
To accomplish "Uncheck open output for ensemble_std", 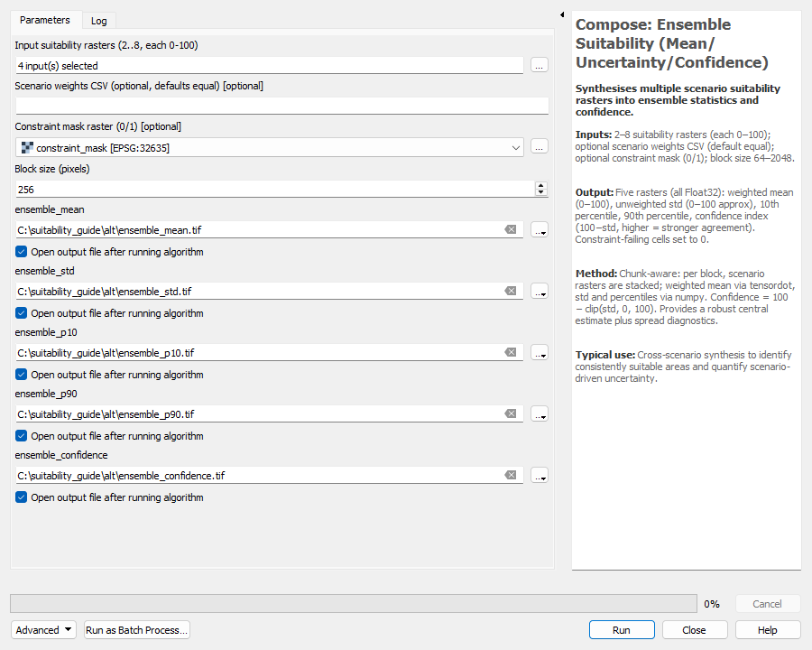I will click(22, 313).
